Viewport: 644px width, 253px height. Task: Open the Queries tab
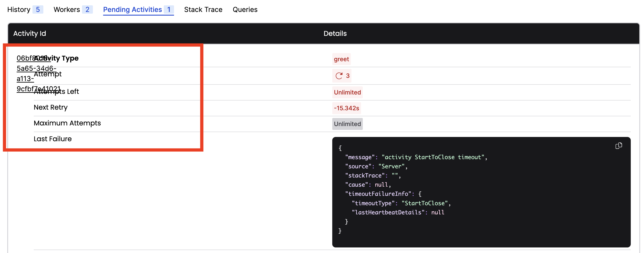pyautogui.click(x=245, y=9)
